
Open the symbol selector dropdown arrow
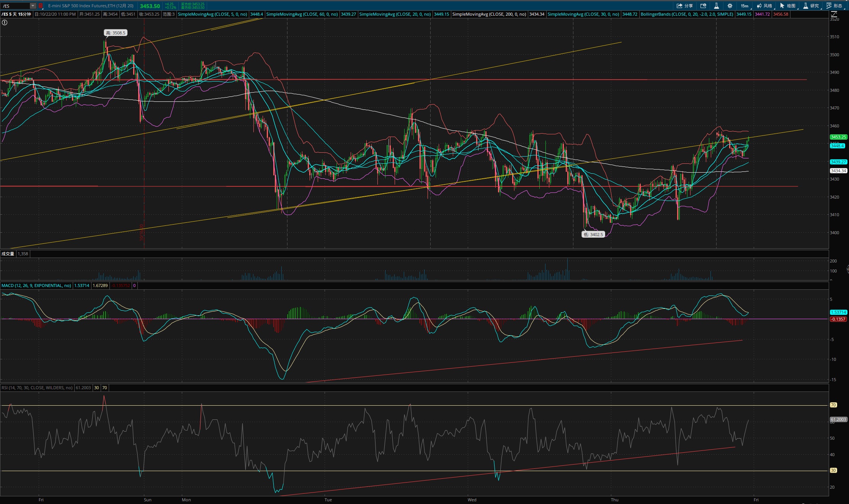pyautogui.click(x=33, y=6)
